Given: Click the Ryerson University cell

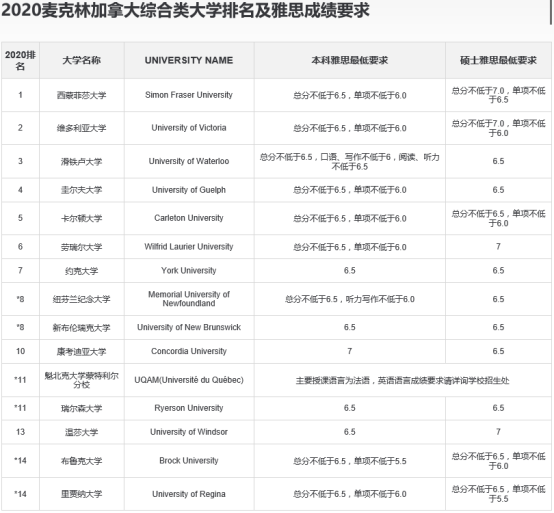Looking at the screenshot, I should coord(189,408).
